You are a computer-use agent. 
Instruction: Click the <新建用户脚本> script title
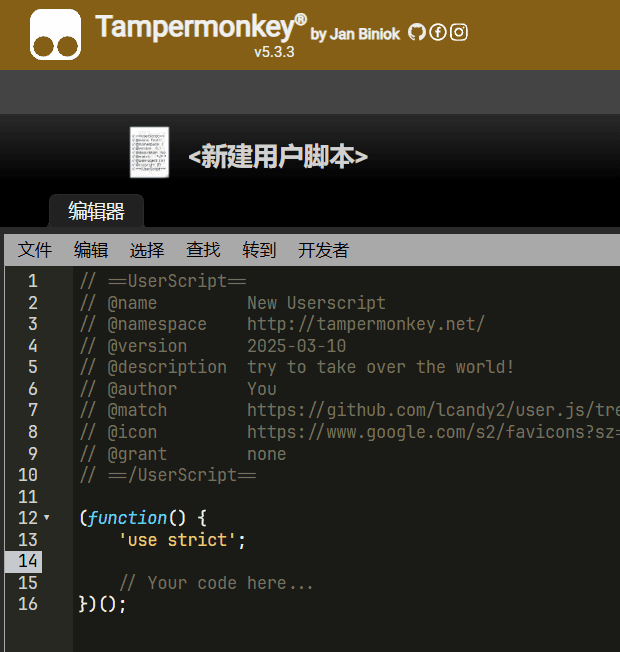pos(278,157)
